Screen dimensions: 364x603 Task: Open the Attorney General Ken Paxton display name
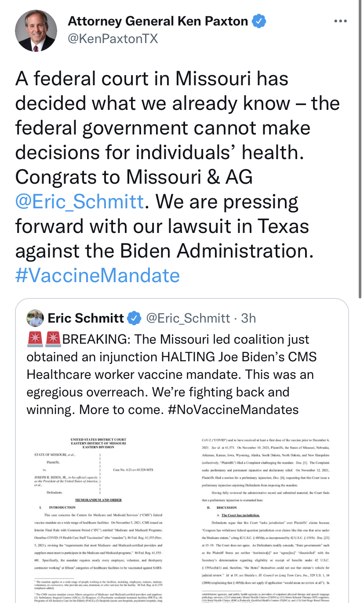click(x=158, y=21)
